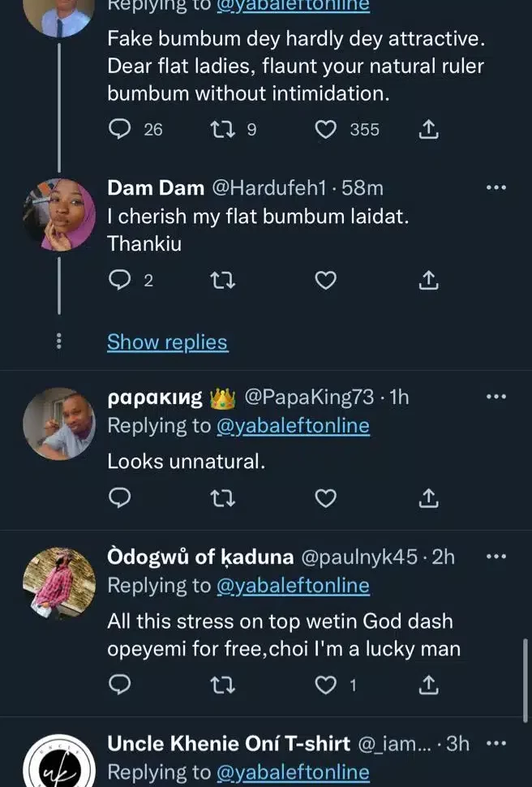Viewport: 532px width, 787px height.
Task: Share Dam Dam's tweet
Action: coord(428,281)
